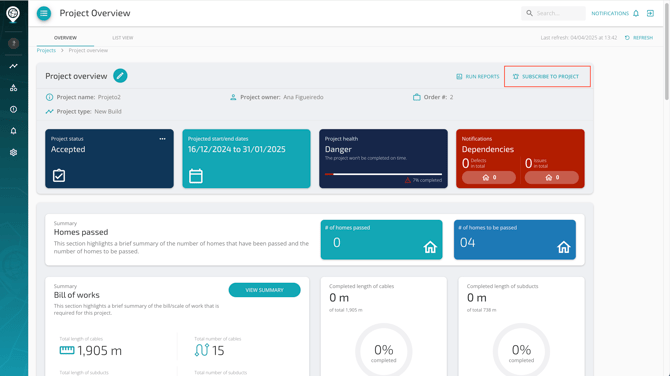Click the Homes passed heading
Image resolution: width=670 pixels, height=376 pixels.
81,232
